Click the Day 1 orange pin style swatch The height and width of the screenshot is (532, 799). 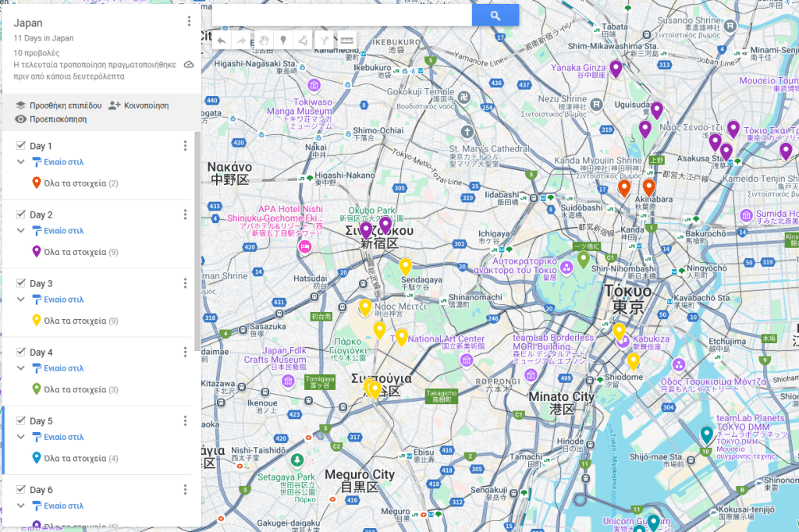tap(36, 183)
